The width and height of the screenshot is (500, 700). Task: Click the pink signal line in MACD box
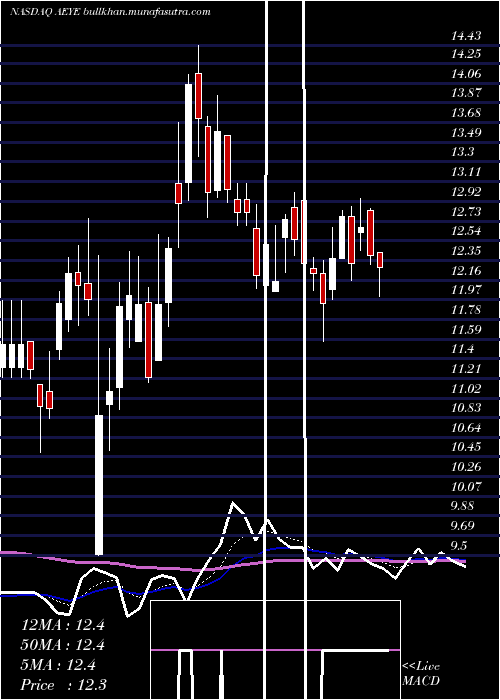[275, 650]
